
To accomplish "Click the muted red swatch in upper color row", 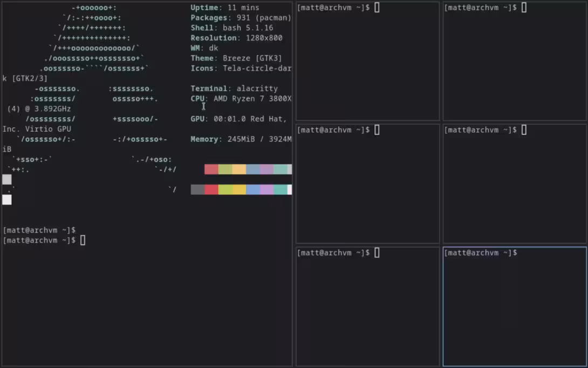I will (211, 169).
